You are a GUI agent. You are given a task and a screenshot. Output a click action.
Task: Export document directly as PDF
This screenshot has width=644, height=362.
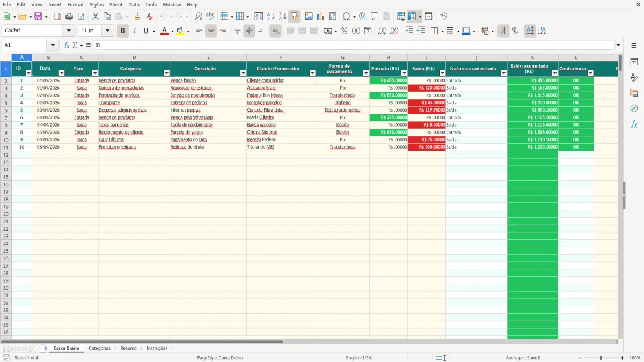point(57,17)
